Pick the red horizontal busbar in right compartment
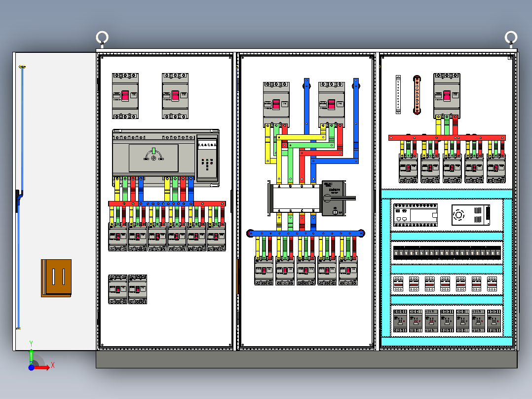 [x=447, y=138]
